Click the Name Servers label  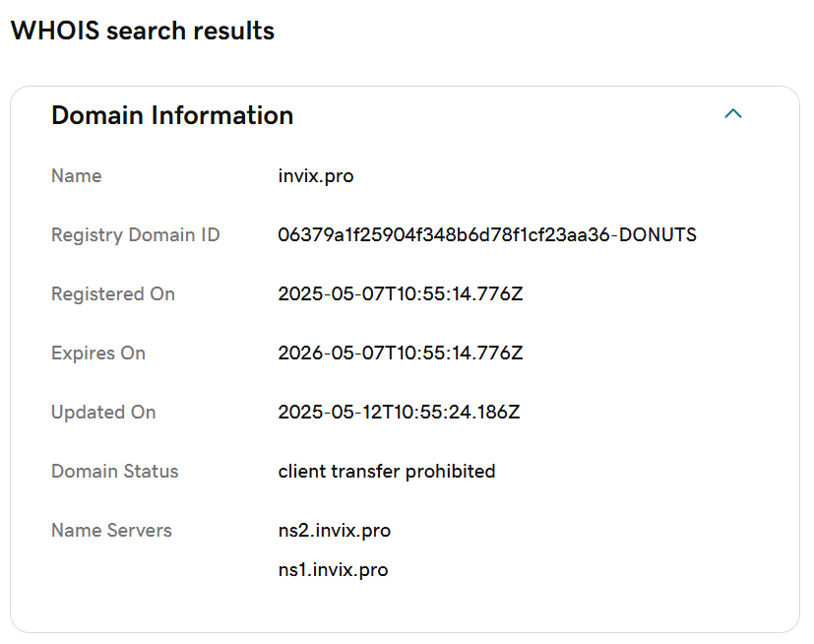(111, 531)
